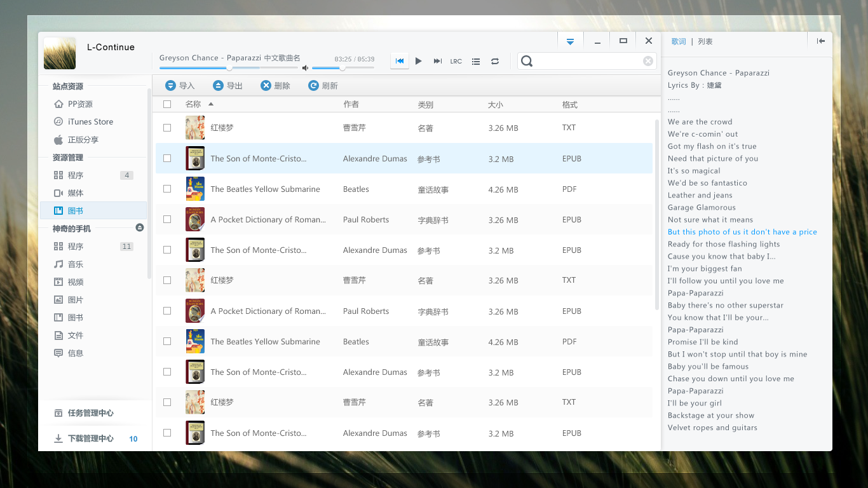Click the table's vertical scrollbar
Image resolution: width=868 pixels, height=488 pixels.
click(657, 214)
